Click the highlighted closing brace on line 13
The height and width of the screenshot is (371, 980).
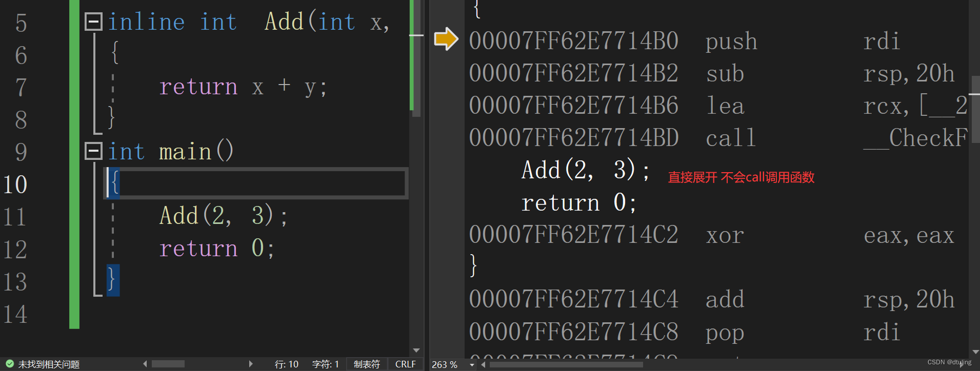113,280
